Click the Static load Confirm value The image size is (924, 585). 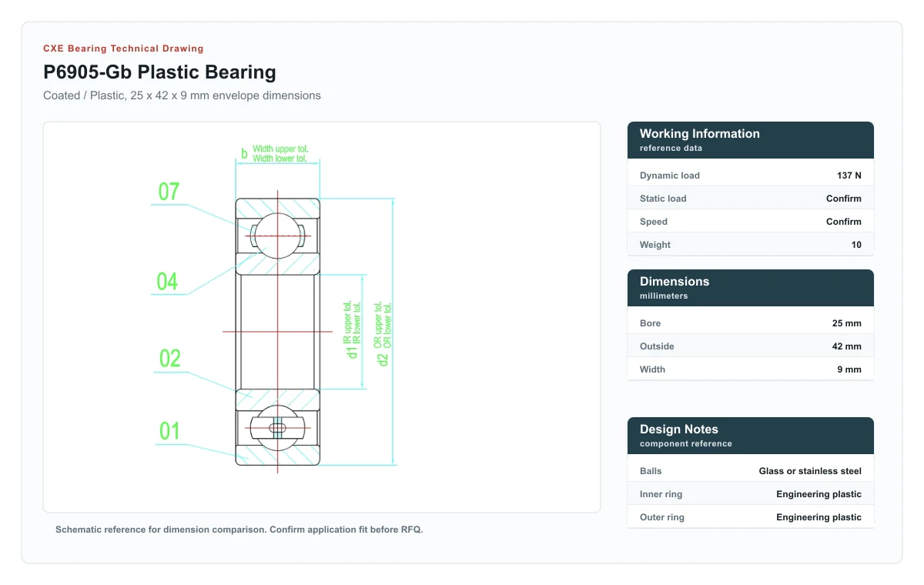click(844, 199)
